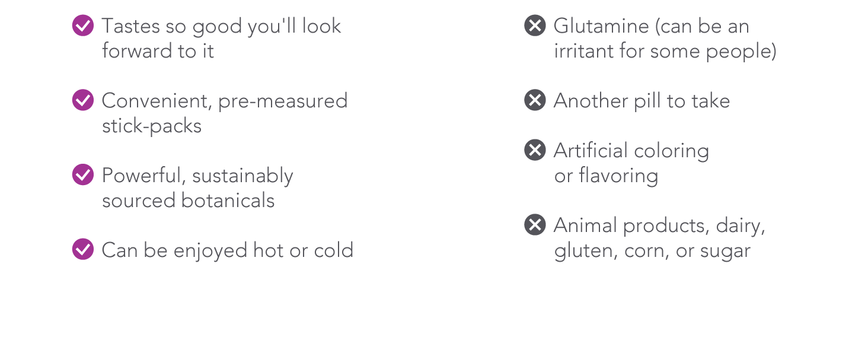Click the 'Glutamine (can be an' text line
The width and height of the screenshot is (868, 356).
tap(652, 26)
